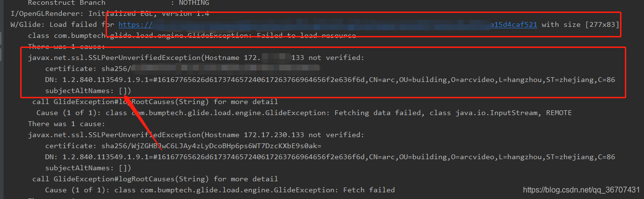Viewport: 644px width, 199px height.
Task: Click the first 'There was 1 cause:' line
Action: (x=66, y=47)
